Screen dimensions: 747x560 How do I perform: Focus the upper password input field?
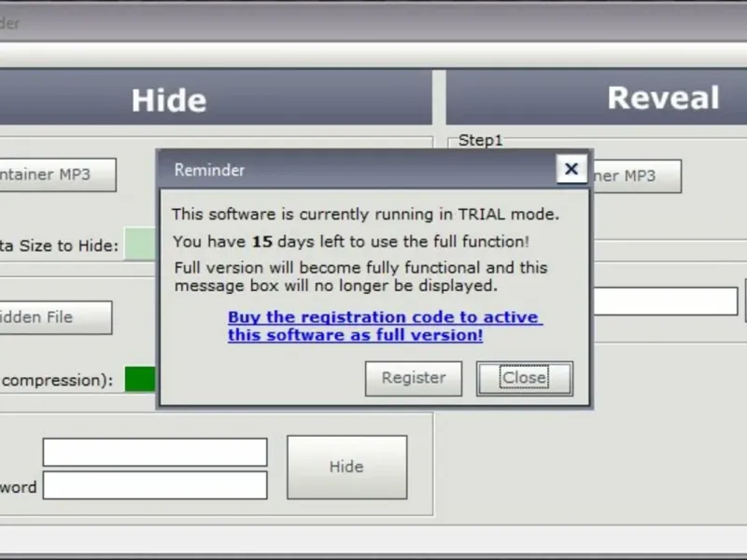tap(155, 452)
